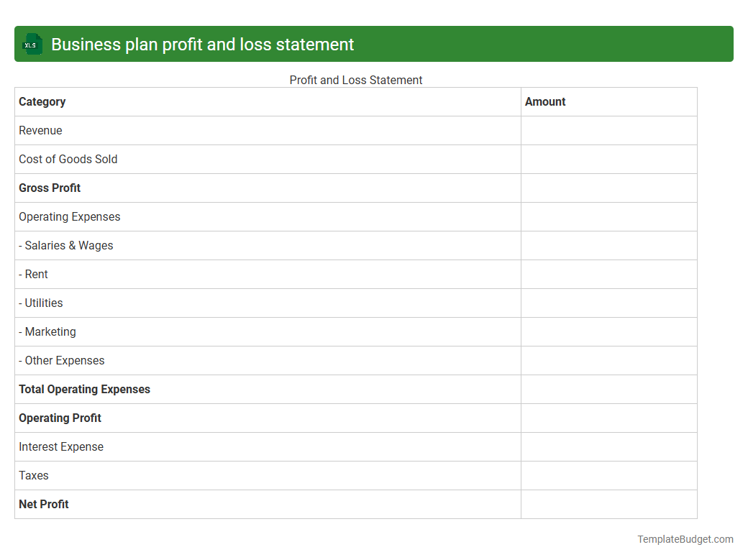
Task: Open the TemplateBudget.com link
Action: [685, 538]
